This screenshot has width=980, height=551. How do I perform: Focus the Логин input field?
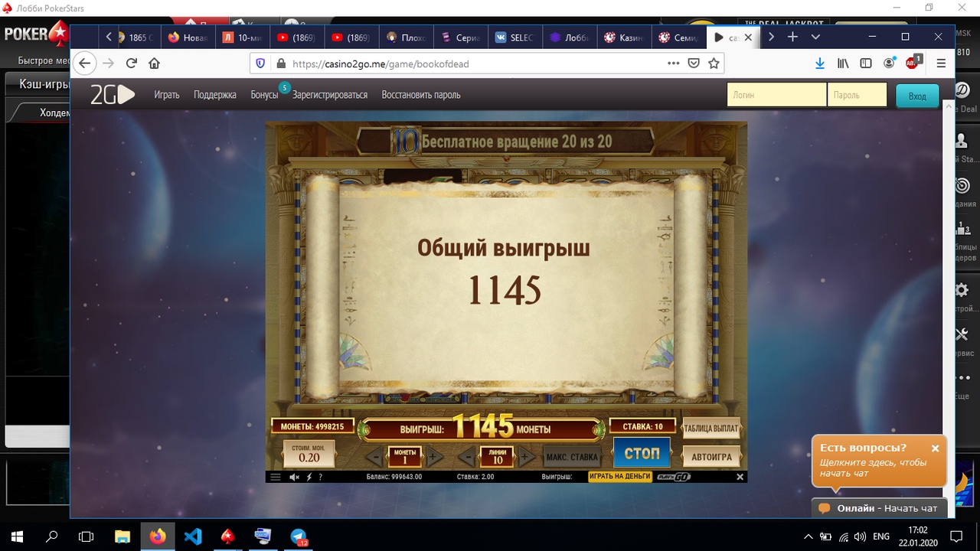(x=776, y=95)
